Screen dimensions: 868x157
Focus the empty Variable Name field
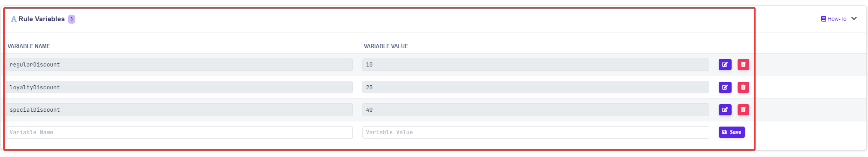[179, 132]
